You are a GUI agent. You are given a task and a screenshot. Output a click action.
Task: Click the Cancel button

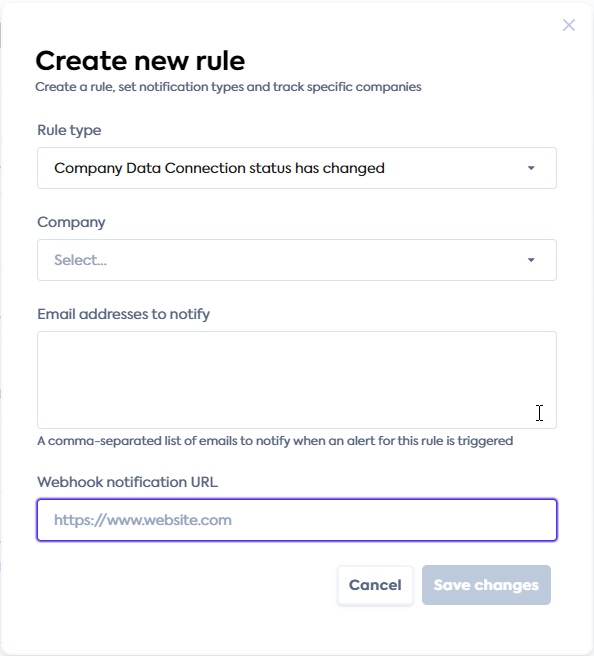tap(375, 585)
